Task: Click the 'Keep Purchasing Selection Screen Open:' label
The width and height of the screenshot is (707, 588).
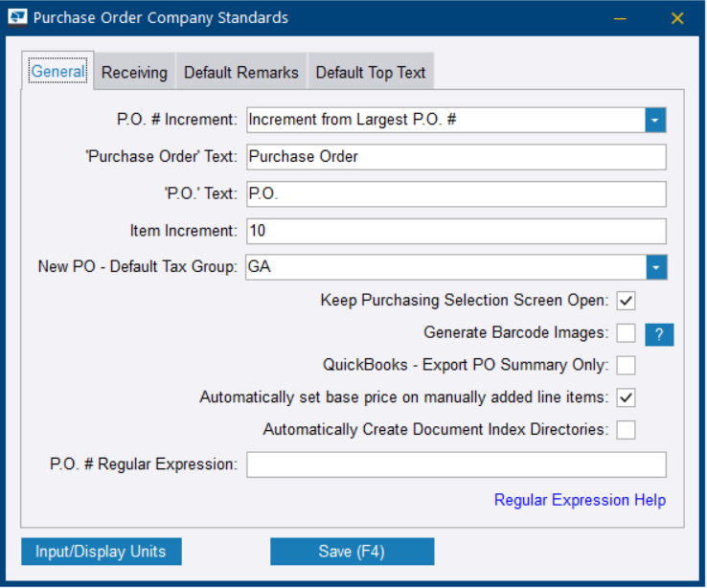Action: click(465, 300)
